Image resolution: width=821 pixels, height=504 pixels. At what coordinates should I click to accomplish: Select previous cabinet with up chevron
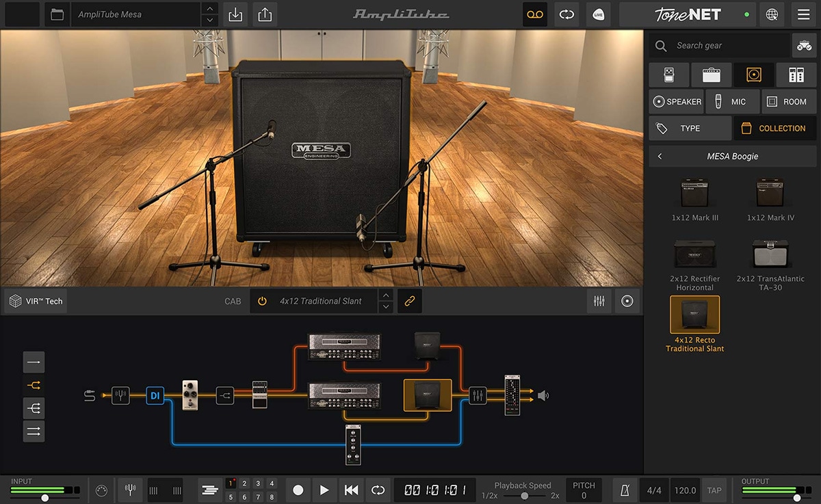coord(386,295)
